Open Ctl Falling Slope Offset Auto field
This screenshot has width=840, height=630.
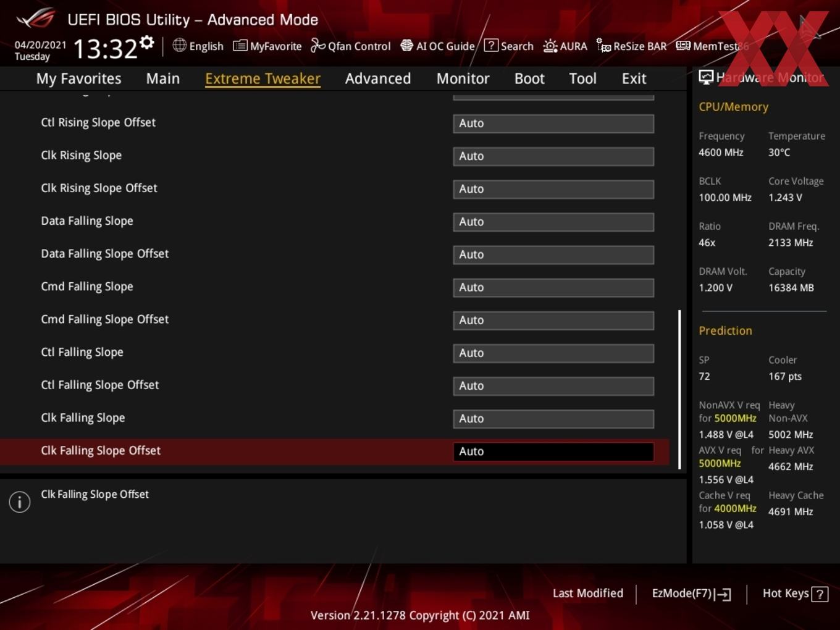click(x=553, y=385)
